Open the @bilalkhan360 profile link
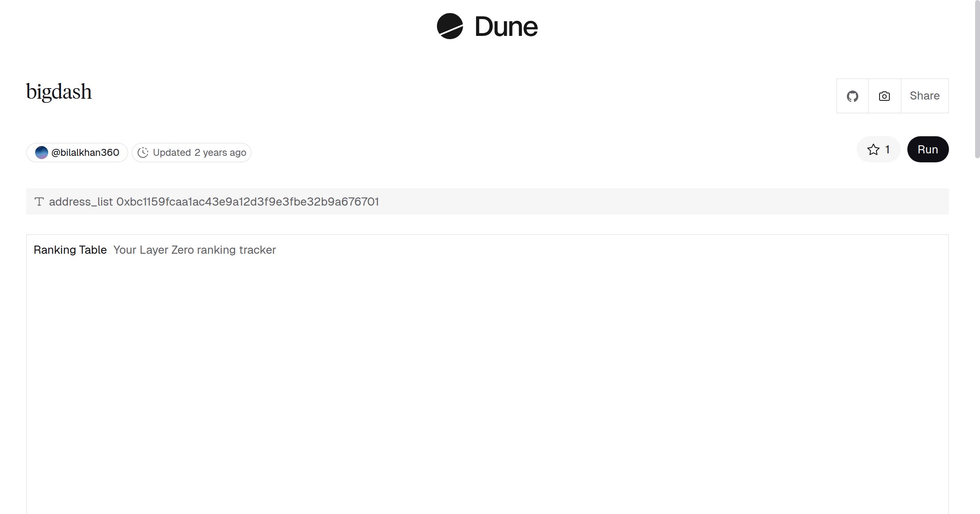The image size is (980, 514). pyautogui.click(x=85, y=153)
